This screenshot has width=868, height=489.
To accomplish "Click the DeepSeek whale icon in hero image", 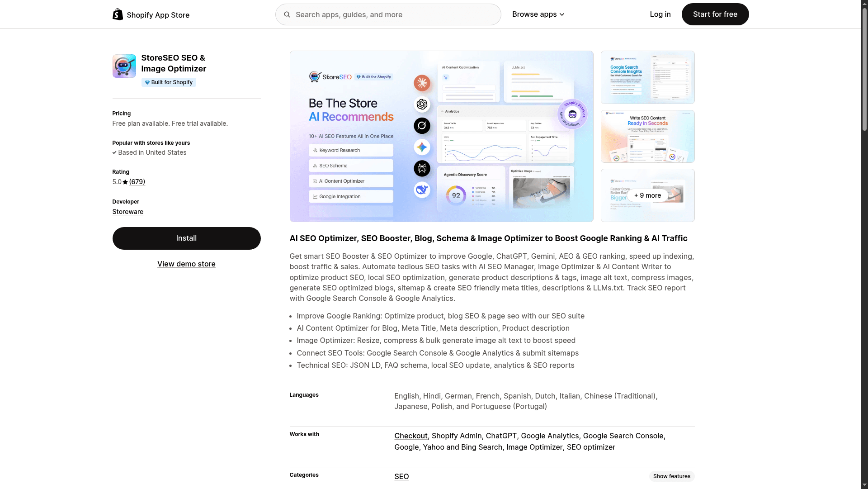I will 422,190.
